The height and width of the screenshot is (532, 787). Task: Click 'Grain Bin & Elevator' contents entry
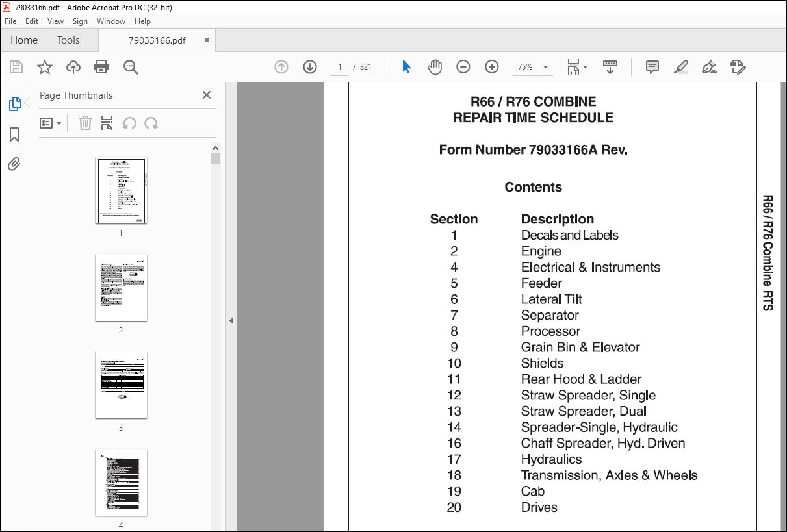[x=580, y=347]
